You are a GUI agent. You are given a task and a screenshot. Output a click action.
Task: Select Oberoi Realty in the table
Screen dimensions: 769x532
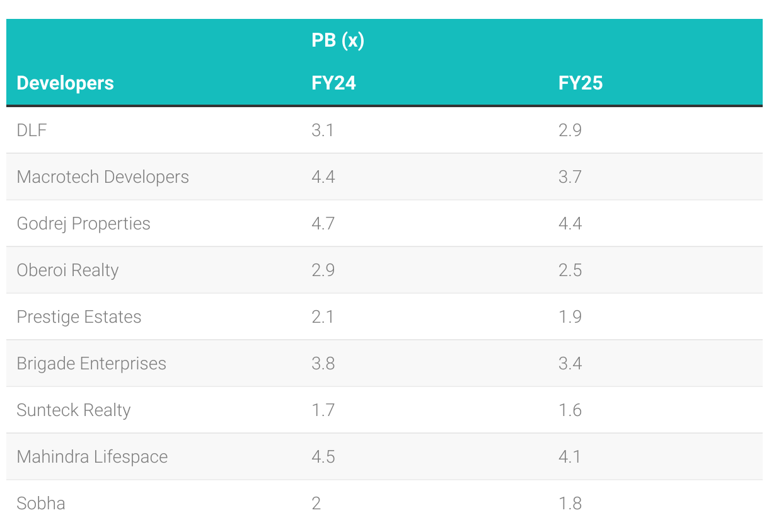tap(67, 270)
